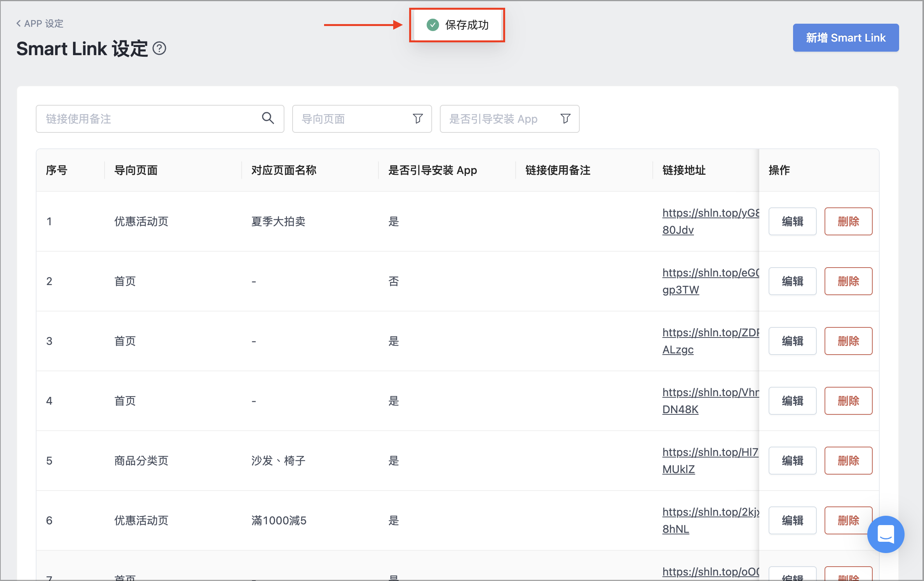Delete row 2 首页 link via 删除
This screenshot has width=924, height=581.
pos(848,281)
